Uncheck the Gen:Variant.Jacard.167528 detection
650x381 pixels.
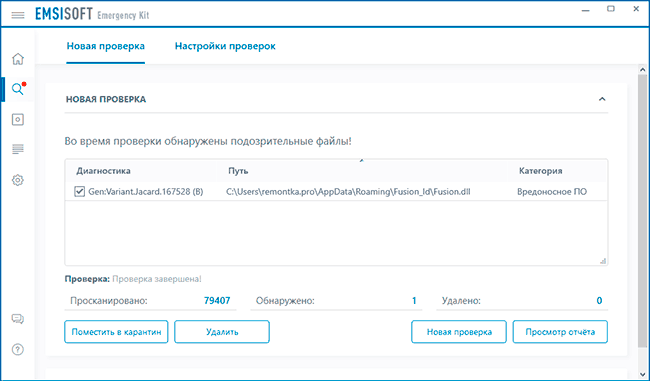(x=79, y=192)
